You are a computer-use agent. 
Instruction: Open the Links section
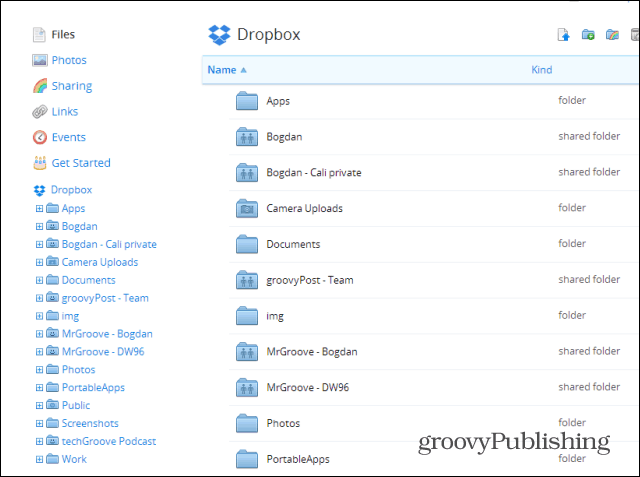(64, 111)
